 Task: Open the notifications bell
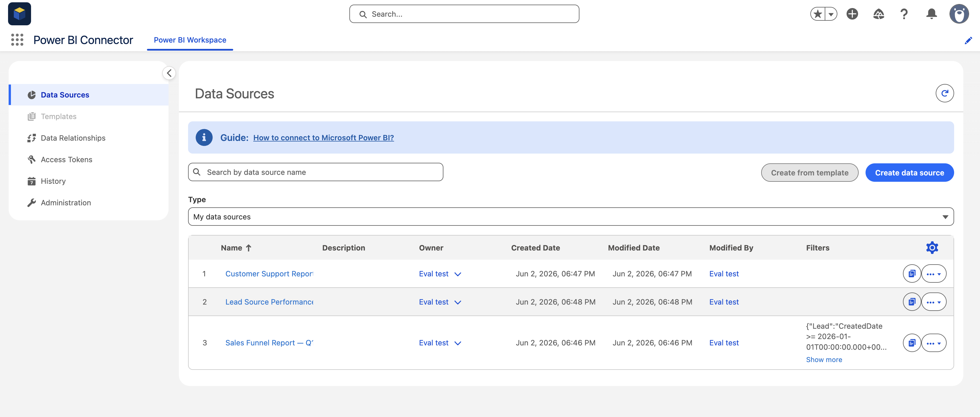click(x=931, y=14)
